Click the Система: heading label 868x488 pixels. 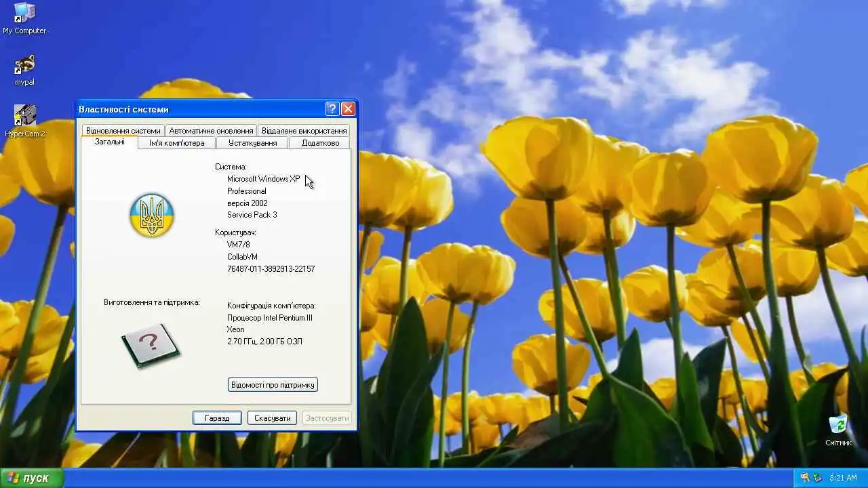click(x=231, y=167)
